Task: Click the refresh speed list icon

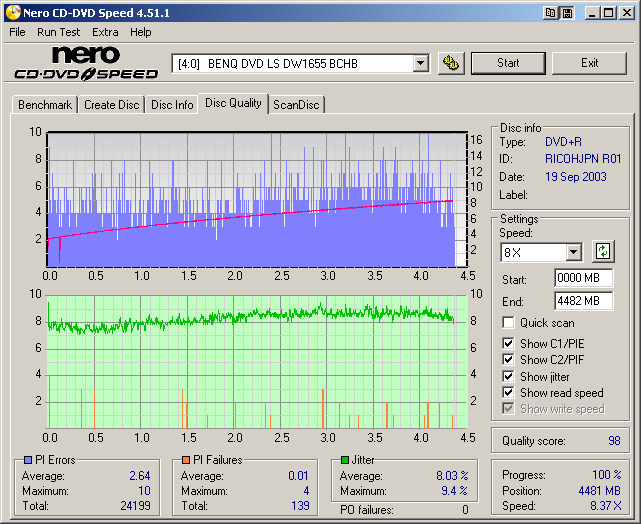Action: click(x=603, y=251)
